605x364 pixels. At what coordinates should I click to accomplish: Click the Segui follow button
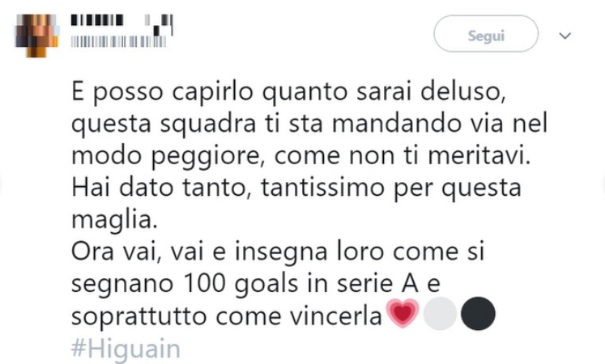pos(486,36)
